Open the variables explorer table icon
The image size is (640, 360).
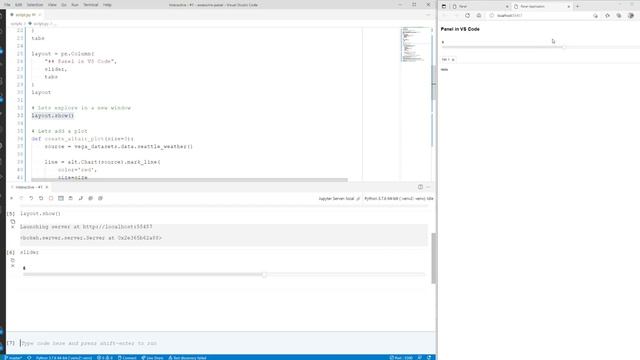click(61, 198)
